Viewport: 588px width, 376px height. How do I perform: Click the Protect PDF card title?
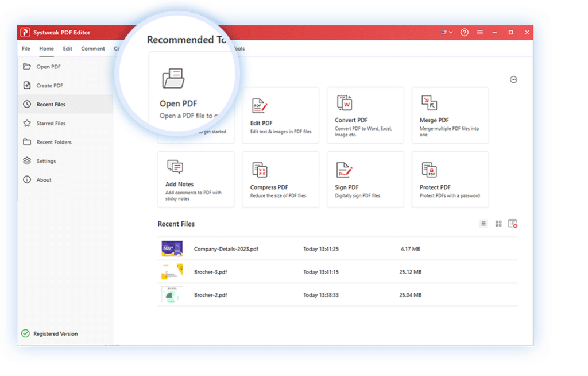[435, 187]
